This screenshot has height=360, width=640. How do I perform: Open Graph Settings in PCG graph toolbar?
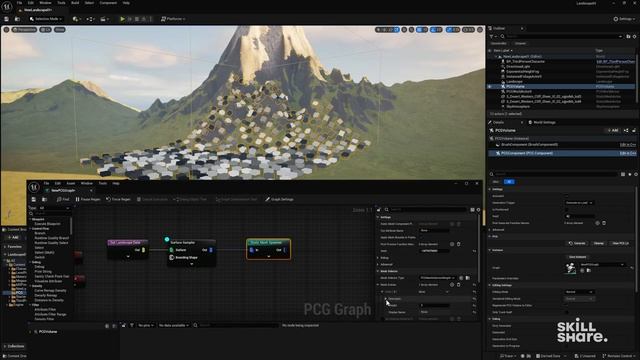click(280, 199)
